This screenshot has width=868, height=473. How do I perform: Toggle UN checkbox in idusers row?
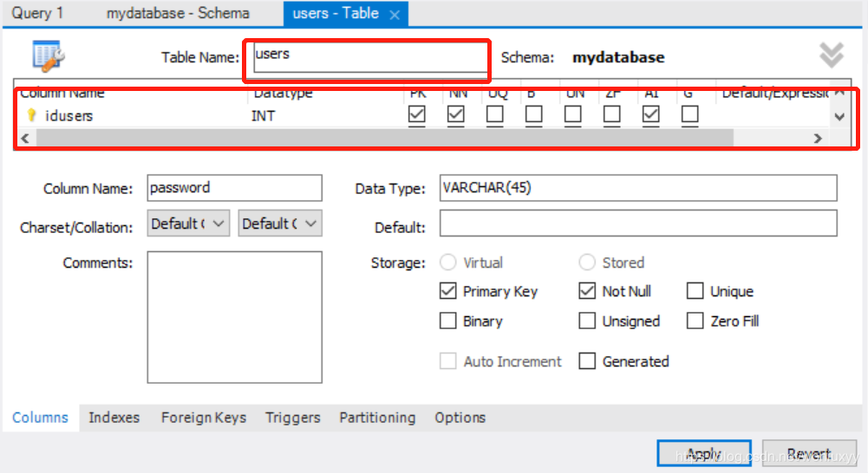(573, 114)
